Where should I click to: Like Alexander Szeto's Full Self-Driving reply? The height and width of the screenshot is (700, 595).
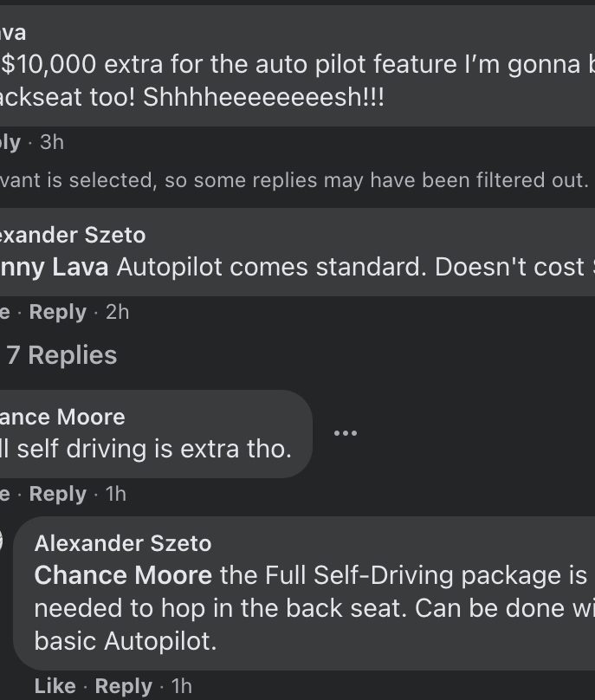pyautogui.click(x=55, y=686)
